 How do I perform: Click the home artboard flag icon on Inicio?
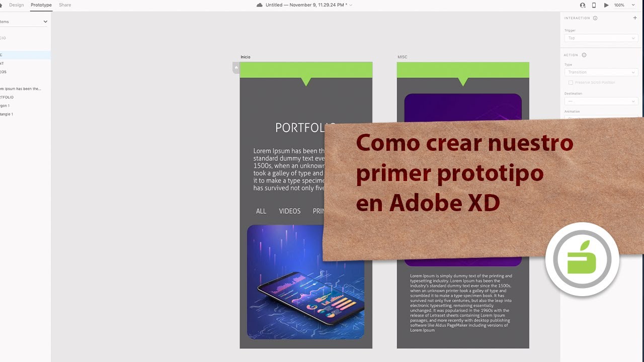236,67
